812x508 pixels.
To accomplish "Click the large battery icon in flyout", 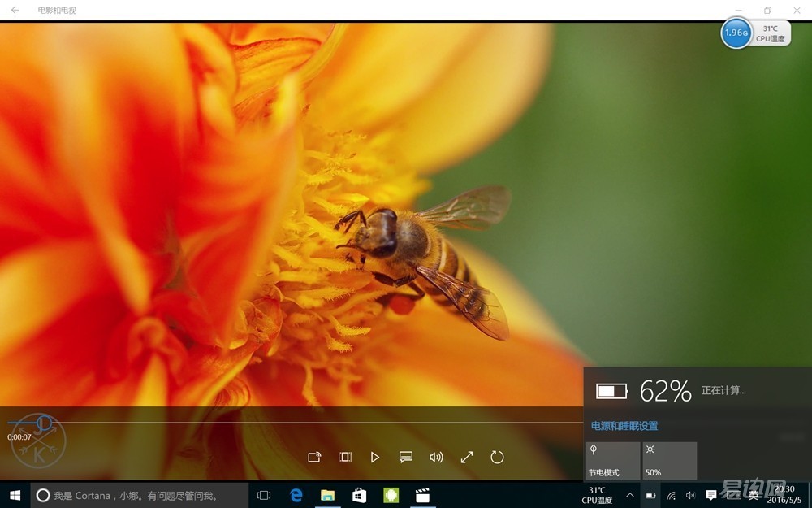I will (x=611, y=391).
